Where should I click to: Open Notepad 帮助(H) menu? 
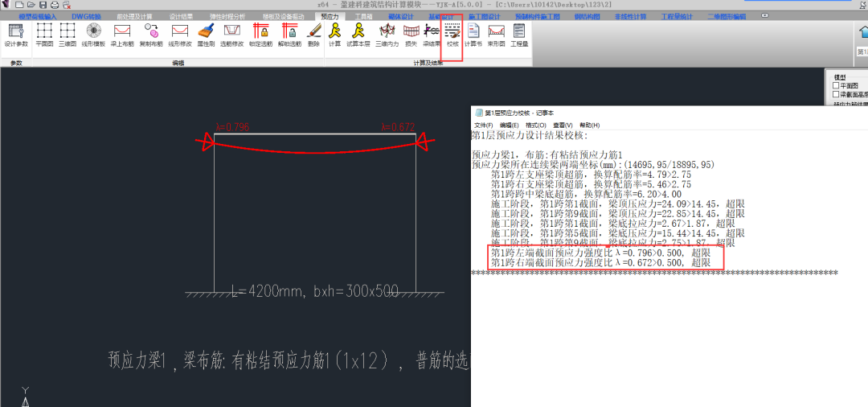click(x=590, y=125)
